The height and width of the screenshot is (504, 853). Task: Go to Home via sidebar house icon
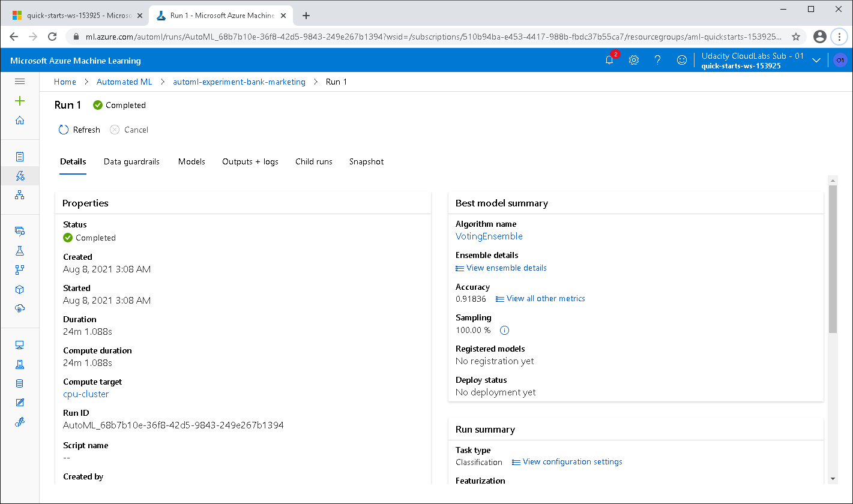[20, 120]
